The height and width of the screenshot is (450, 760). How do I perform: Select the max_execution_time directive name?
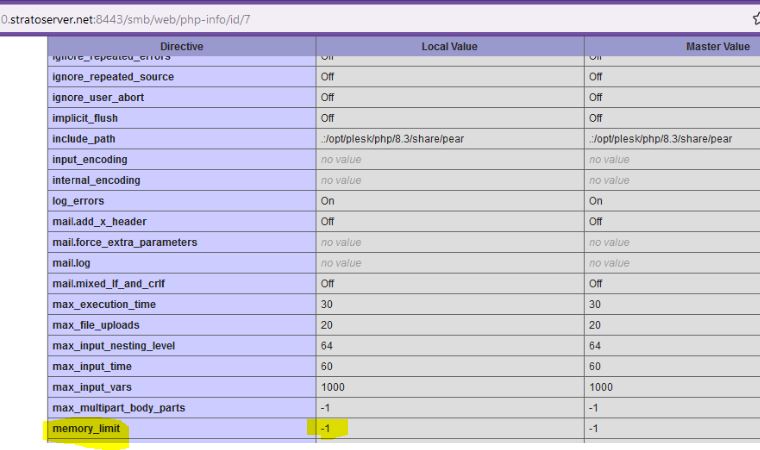coord(105,304)
